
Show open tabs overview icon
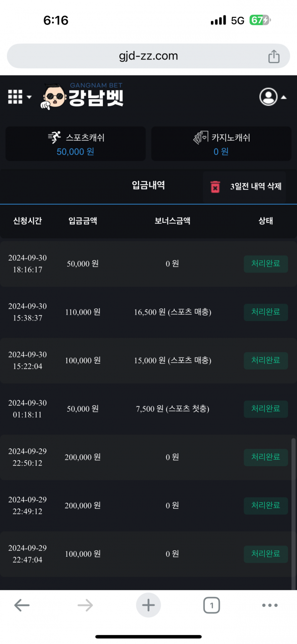[x=211, y=605]
